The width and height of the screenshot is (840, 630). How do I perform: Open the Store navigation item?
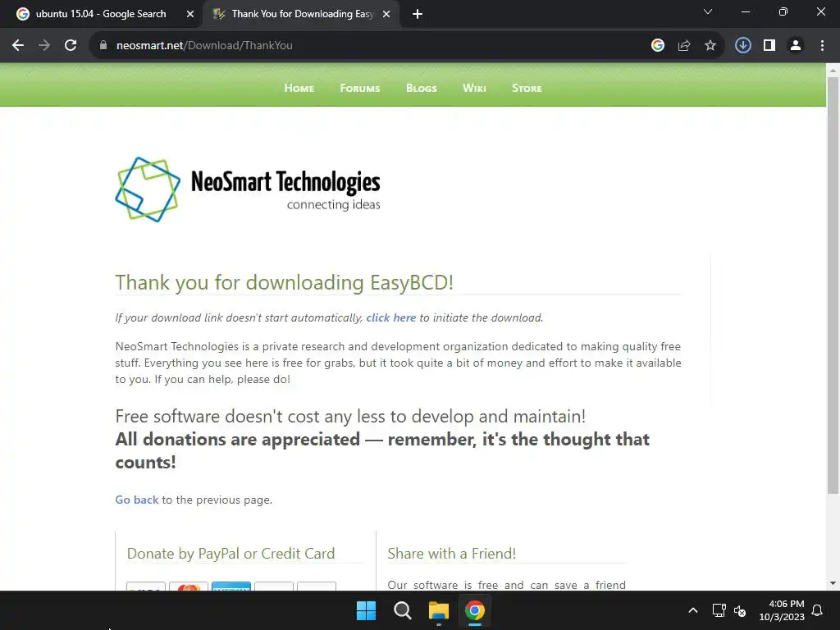pos(527,88)
